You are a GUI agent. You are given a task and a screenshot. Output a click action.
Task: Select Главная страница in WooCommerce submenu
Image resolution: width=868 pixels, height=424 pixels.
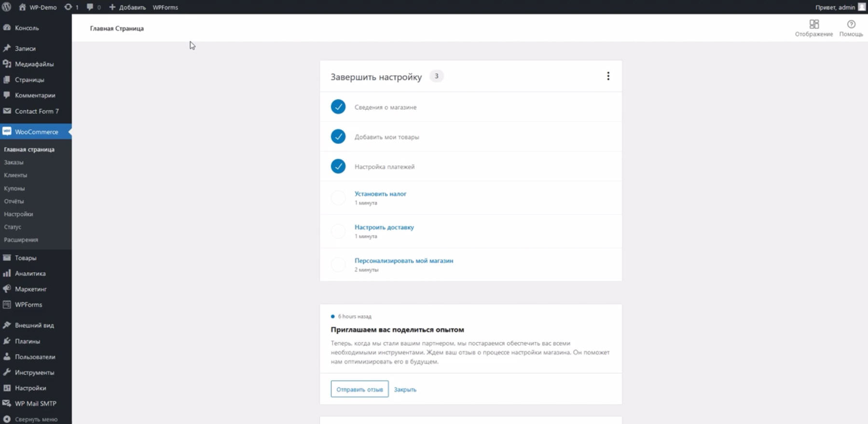pos(29,150)
